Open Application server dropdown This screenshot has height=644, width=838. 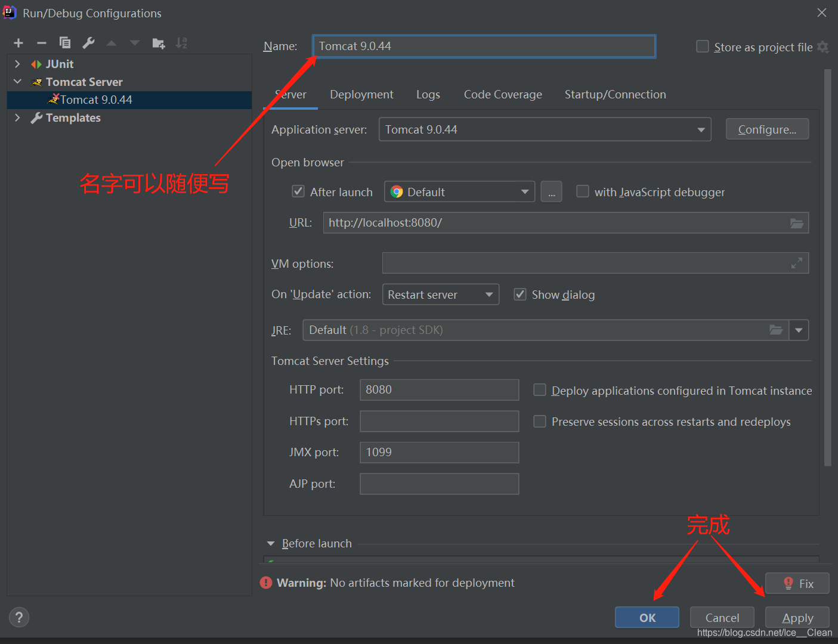click(545, 129)
